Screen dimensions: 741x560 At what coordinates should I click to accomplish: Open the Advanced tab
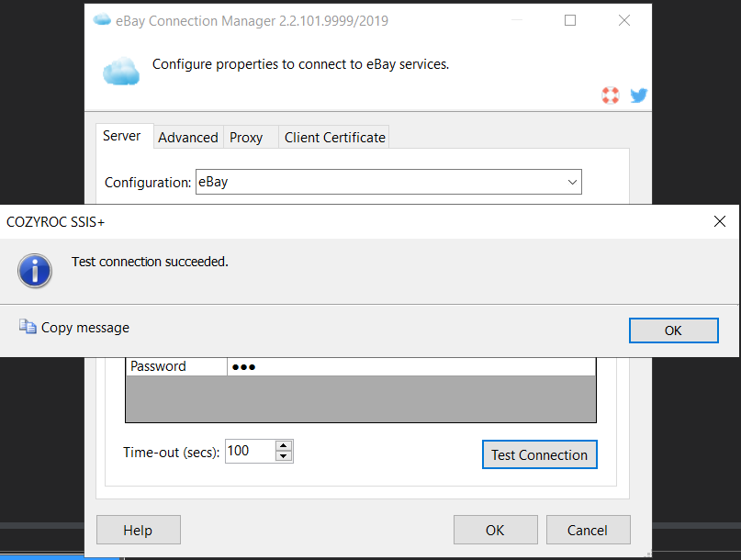click(x=188, y=138)
